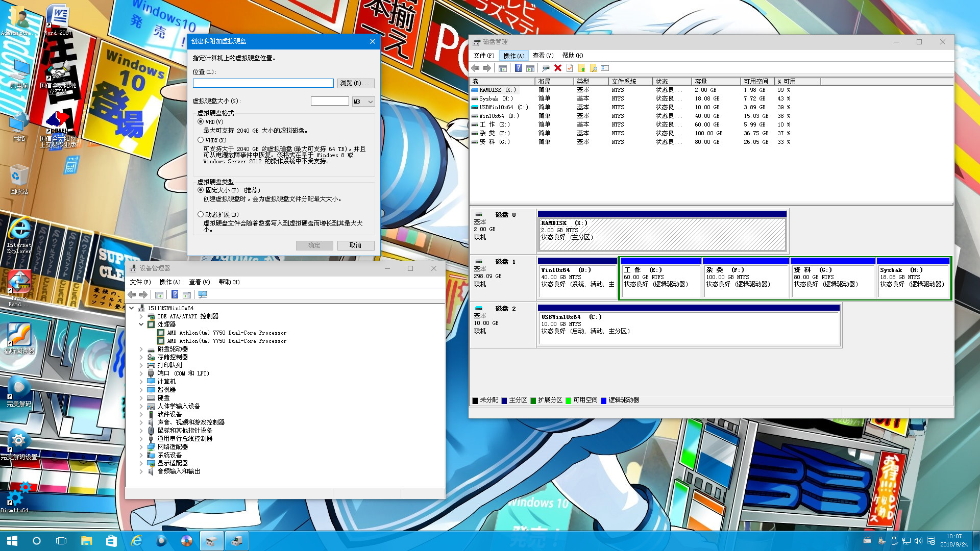Click 浏览 browse button
980x551 pixels.
[x=356, y=83]
